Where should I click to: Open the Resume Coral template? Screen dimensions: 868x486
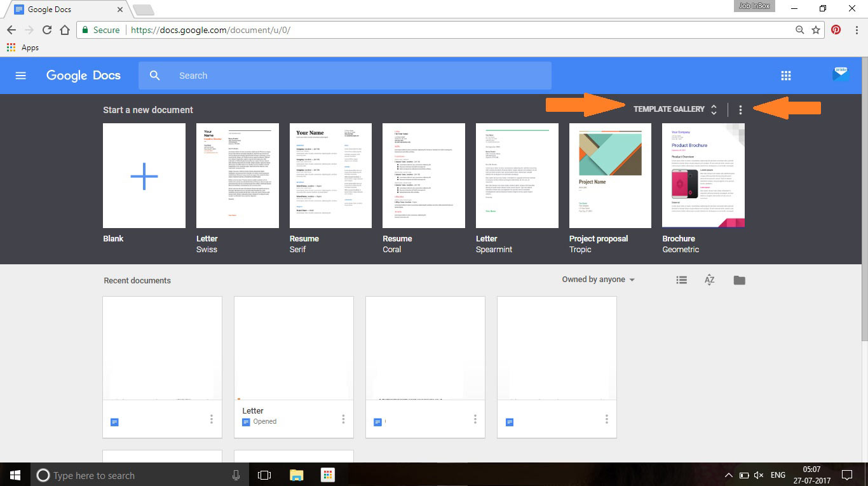coord(424,175)
